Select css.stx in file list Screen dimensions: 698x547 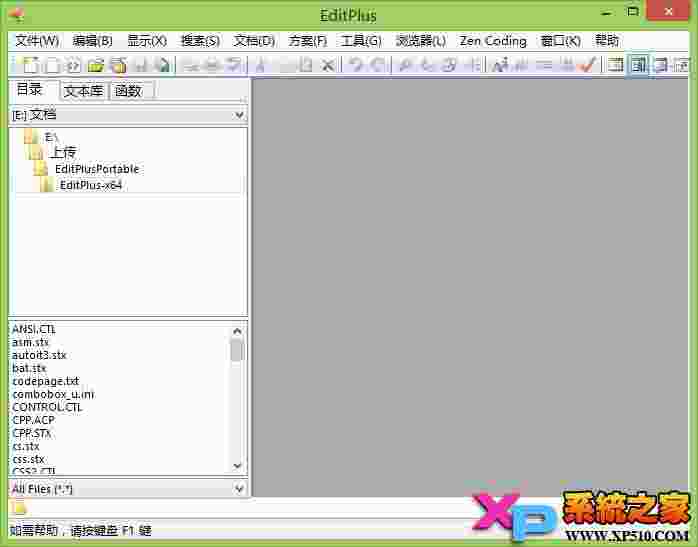(x=28, y=459)
